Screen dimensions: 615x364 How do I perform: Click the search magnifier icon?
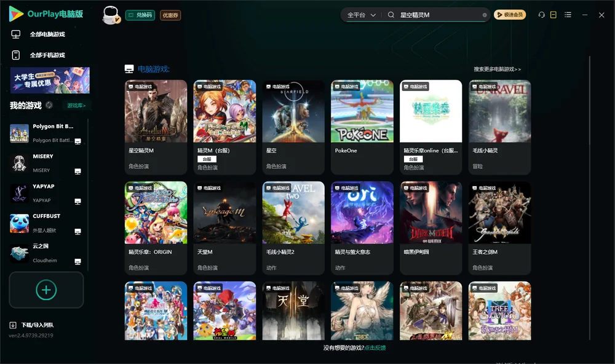point(391,15)
